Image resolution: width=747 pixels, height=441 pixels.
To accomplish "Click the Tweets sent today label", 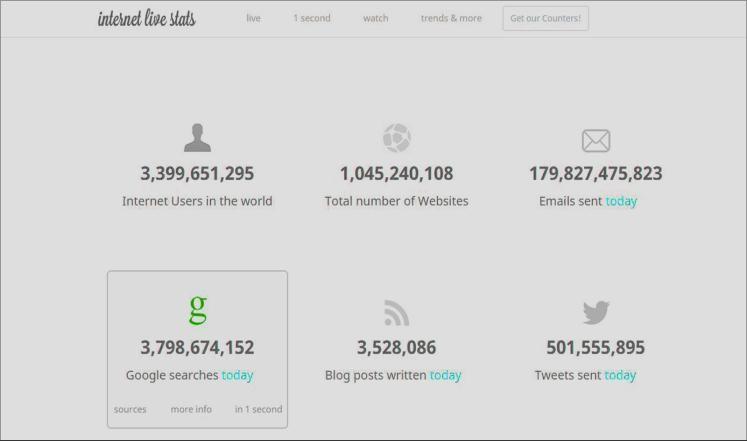I will pos(585,375).
